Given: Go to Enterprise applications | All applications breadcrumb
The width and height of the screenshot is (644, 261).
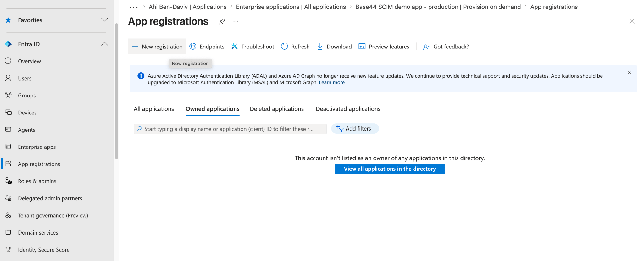Looking at the screenshot, I should click(291, 7).
